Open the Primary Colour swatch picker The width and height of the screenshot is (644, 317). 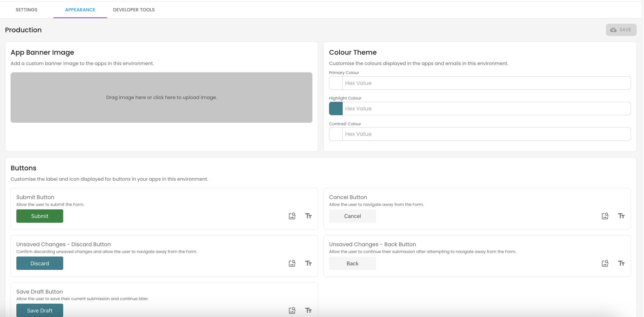[x=336, y=83]
